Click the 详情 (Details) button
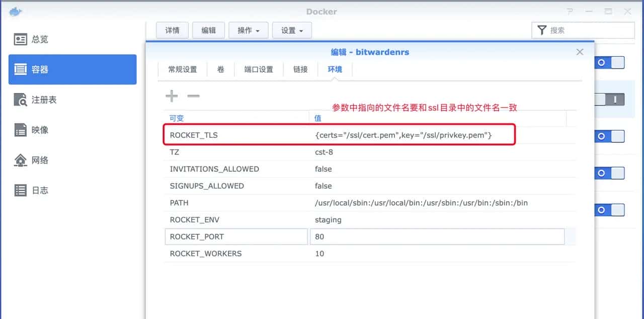 coord(172,30)
